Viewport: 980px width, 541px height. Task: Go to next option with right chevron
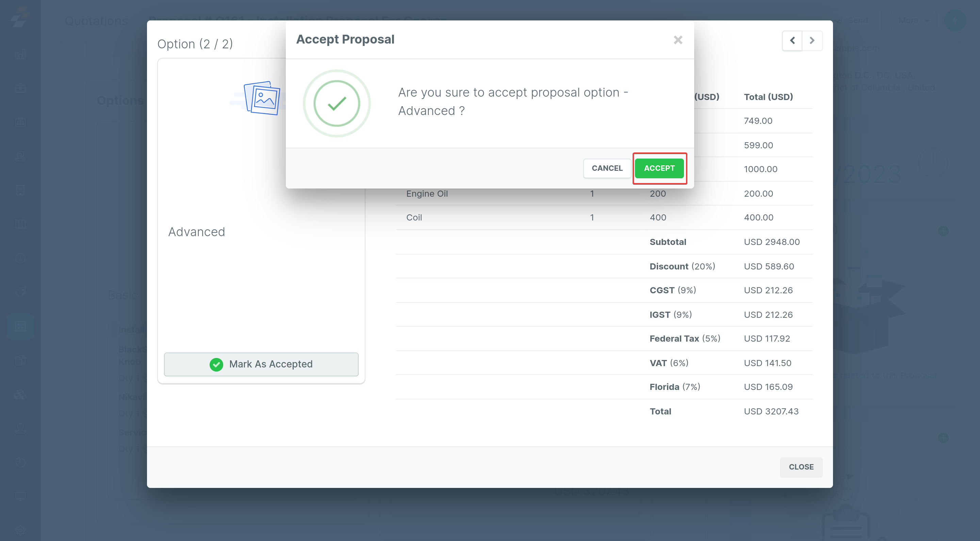pyautogui.click(x=812, y=40)
